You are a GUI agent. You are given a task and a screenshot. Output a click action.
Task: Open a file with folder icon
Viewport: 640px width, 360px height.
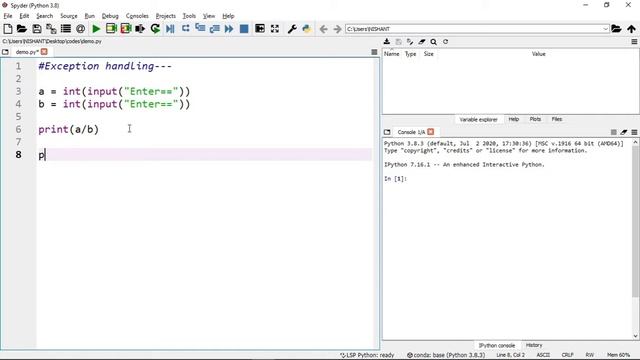22,29
